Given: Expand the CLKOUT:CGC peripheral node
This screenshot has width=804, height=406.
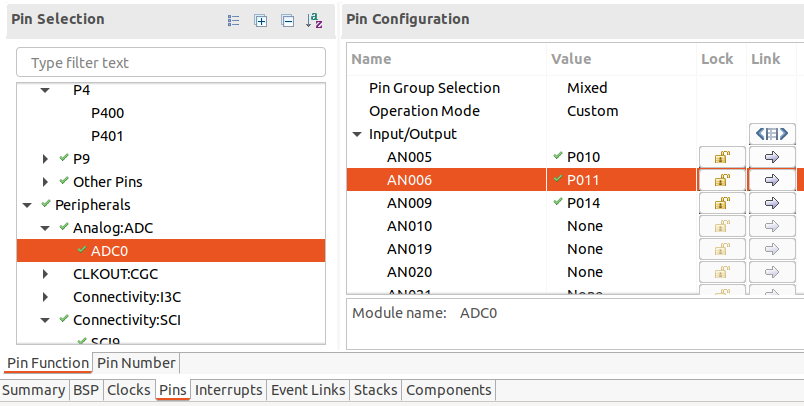Looking at the screenshot, I should 45,273.
